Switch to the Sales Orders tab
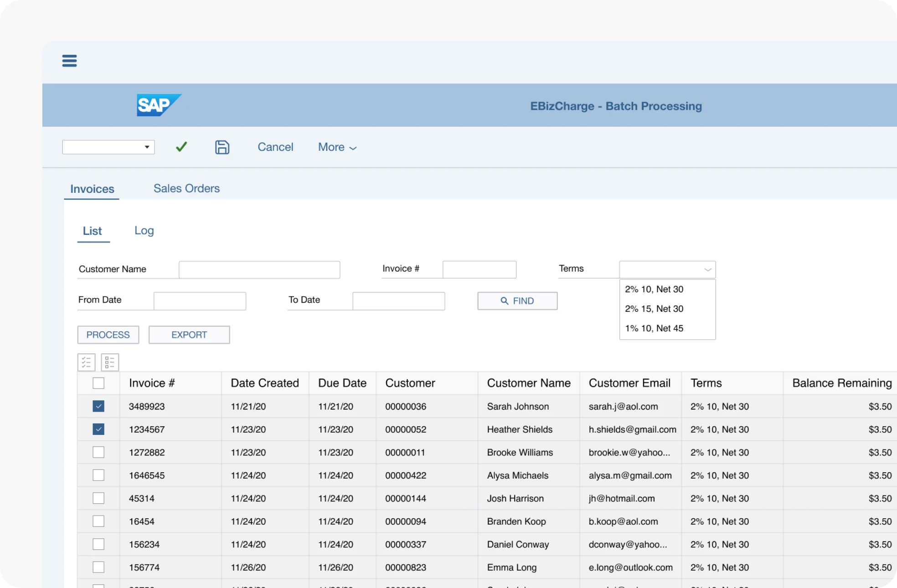The image size is (897, 588). 186,188
